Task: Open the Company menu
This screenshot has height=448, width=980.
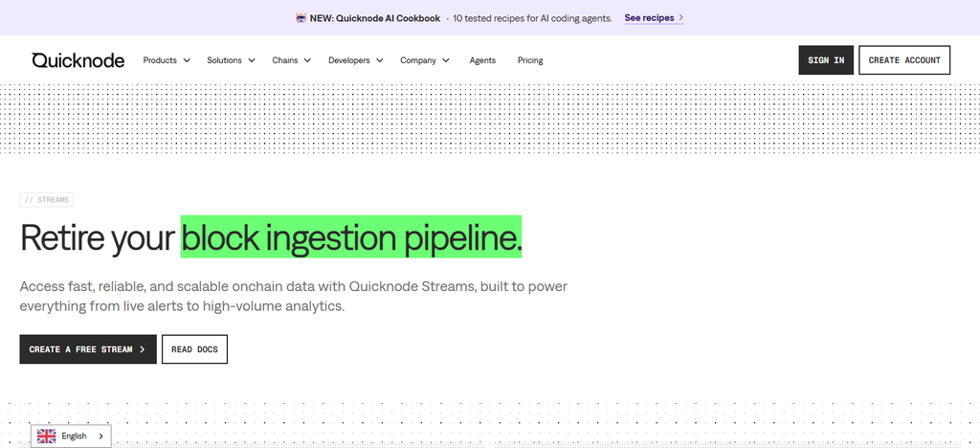Action: 425,60
